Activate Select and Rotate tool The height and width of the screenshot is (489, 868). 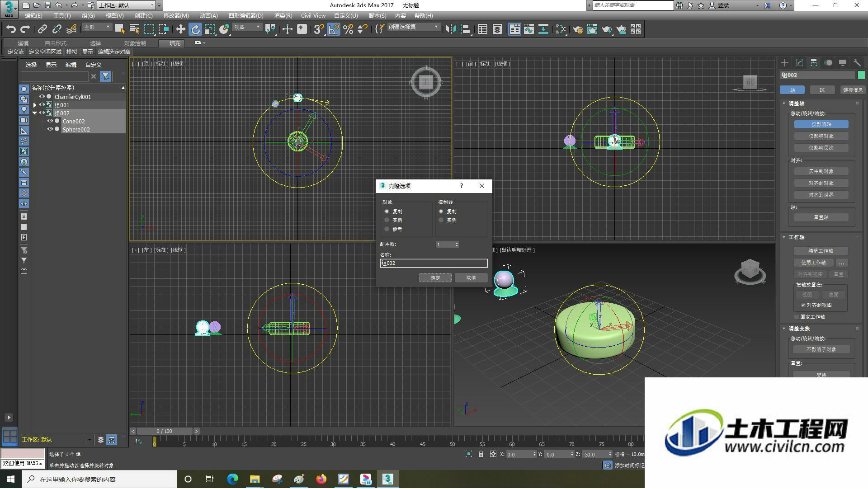[x=195, y=29]
